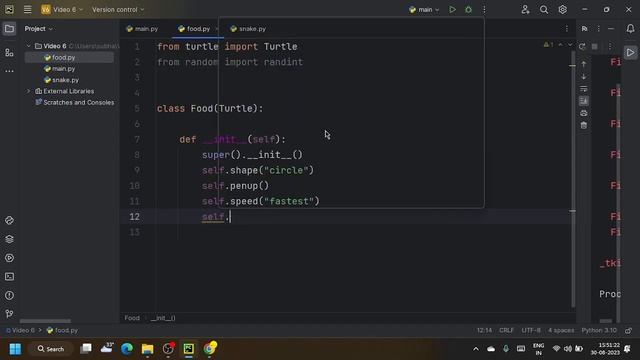Open the Layers/Services tool window icon
Image resolution: width=640 pixels, height=360 pixels.
[9, 239]
